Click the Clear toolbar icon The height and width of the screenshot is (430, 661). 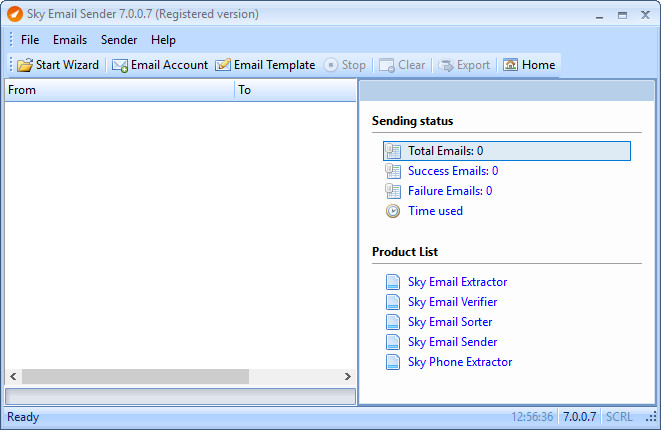[x=387, y=65]
